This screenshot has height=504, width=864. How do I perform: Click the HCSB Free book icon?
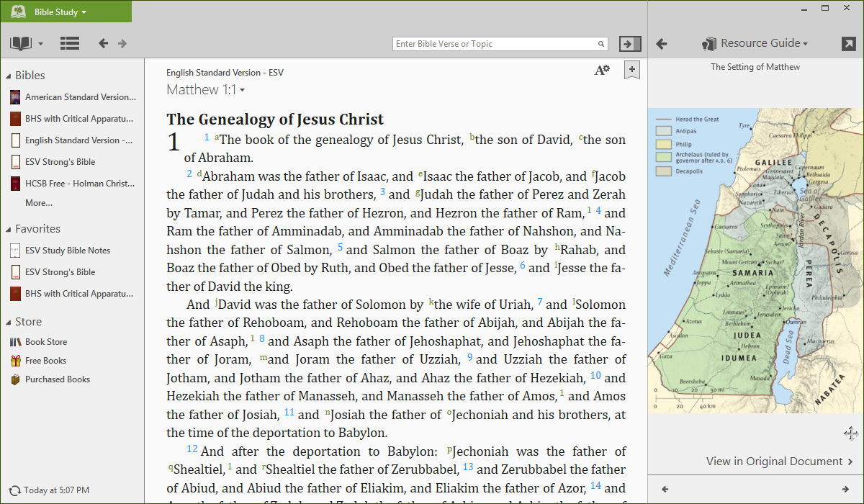(x=15, y=184)
